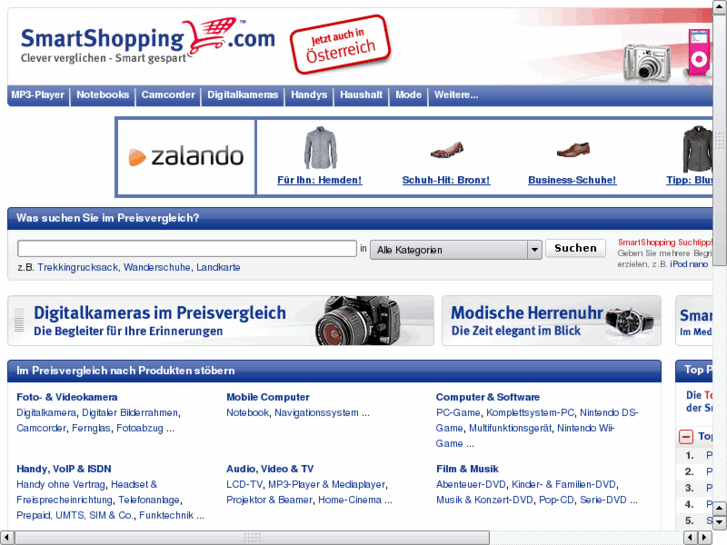Click the grey shirt product image
The width and height of the screenshot is (727, 545).
point(320,147)
